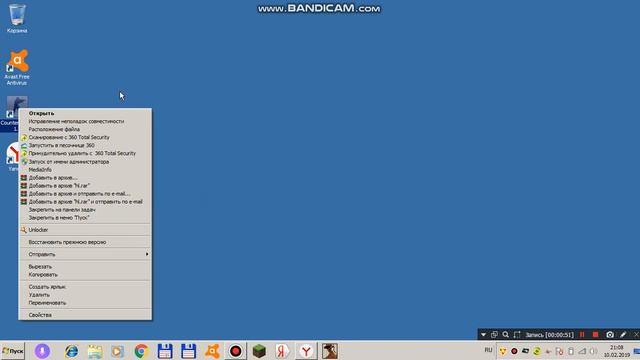Select Удалить in the context menu
The image size is (640, 360).
(85, 295)
